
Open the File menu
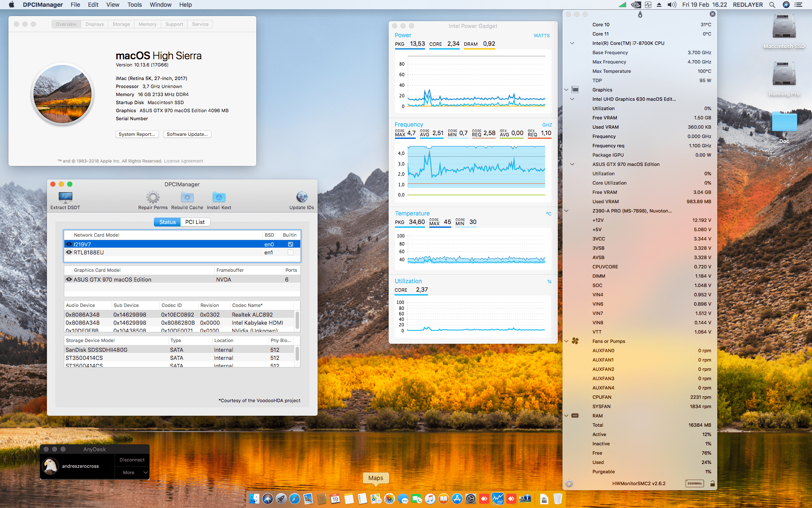coord(75,5)
